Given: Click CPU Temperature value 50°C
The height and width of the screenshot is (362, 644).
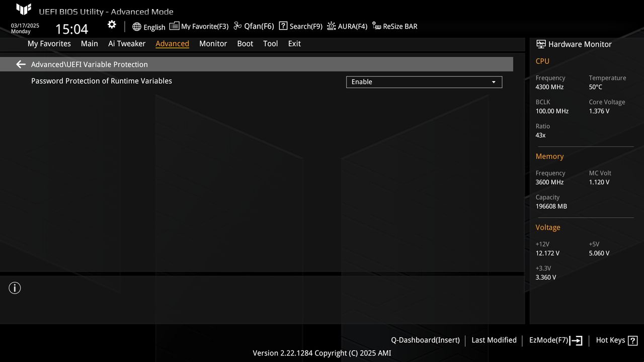Looking at the screenshot, I should (x=596, y=87).
